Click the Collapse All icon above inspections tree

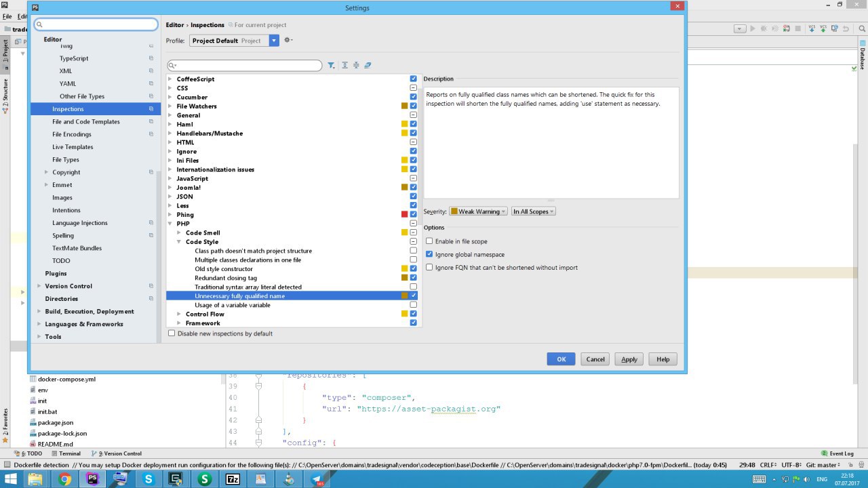click(x=356, y=66)
